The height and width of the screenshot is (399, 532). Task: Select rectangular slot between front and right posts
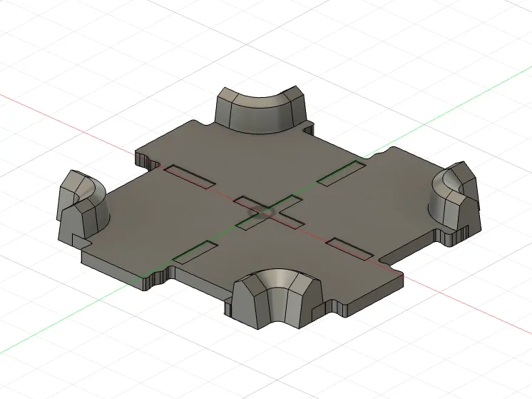point(351,249)
